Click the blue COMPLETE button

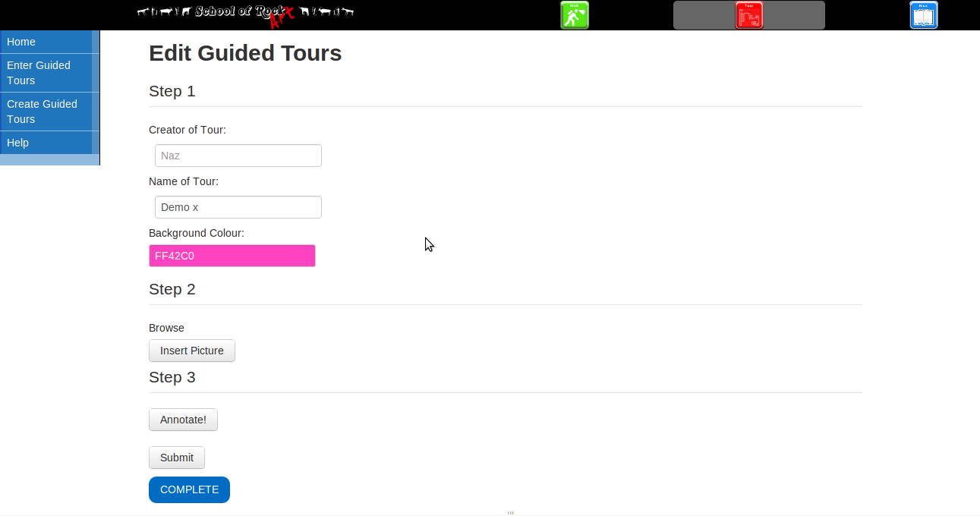(x=189, y=489)
